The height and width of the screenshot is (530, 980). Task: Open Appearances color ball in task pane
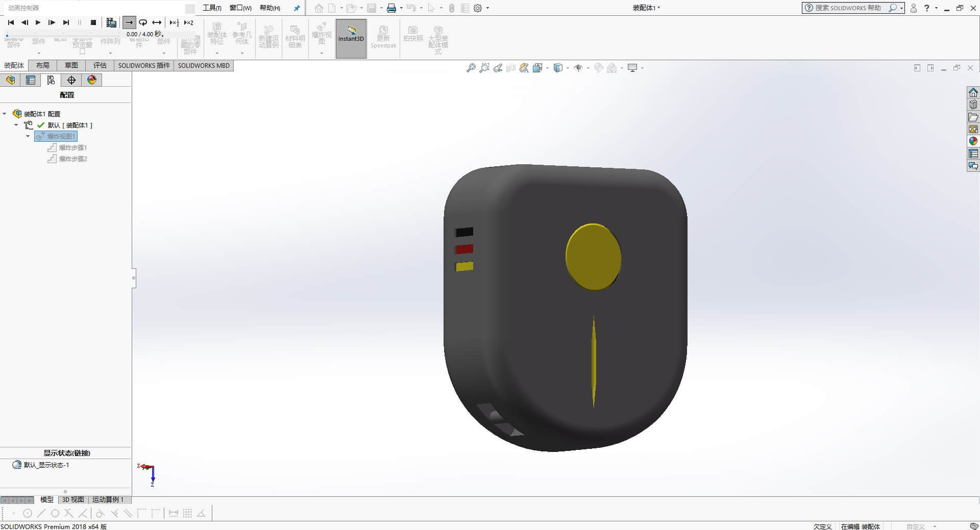(x=973, y=141)
